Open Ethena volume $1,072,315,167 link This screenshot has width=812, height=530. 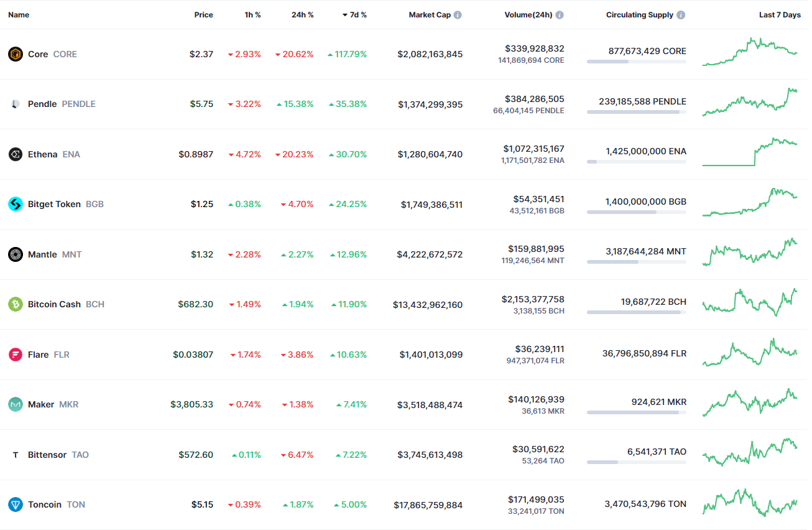pos(534,149)
